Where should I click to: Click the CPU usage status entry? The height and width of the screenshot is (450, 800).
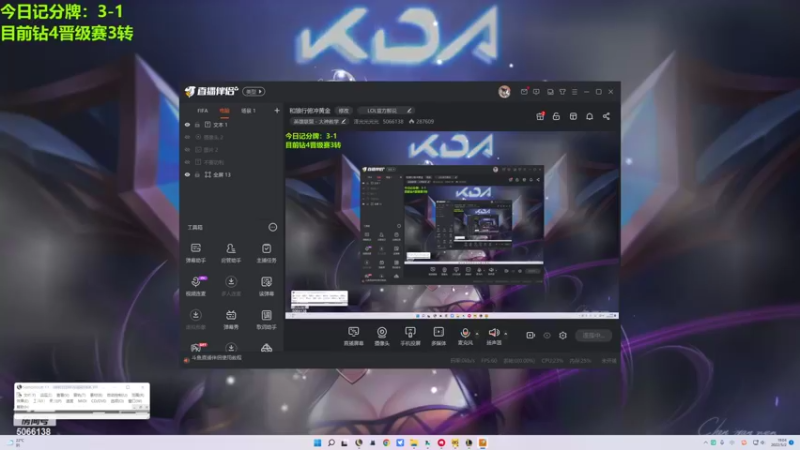[552, 361]
